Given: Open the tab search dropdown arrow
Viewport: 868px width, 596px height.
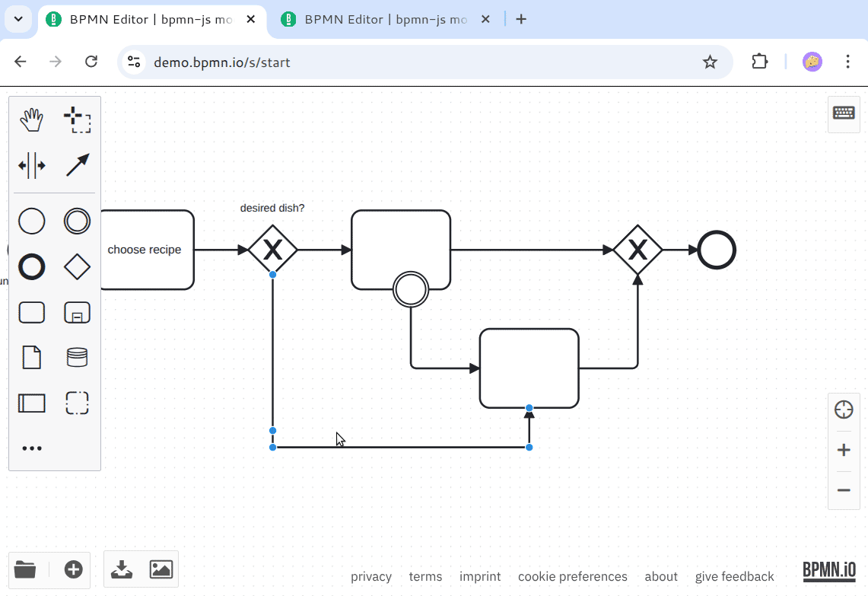Looking at the screenshot, I should (x=18, y=19).
